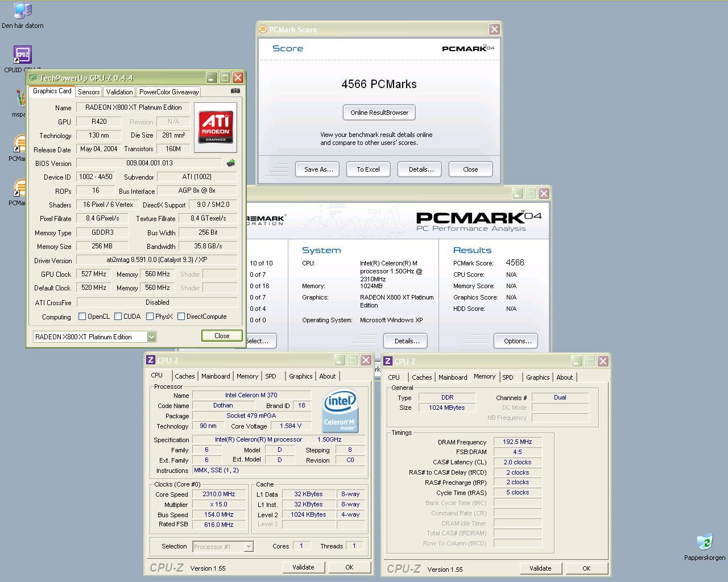Open About tab in right CPU-Z window
Viewport: 728px width, 582px height.
[x=564, y=377]
